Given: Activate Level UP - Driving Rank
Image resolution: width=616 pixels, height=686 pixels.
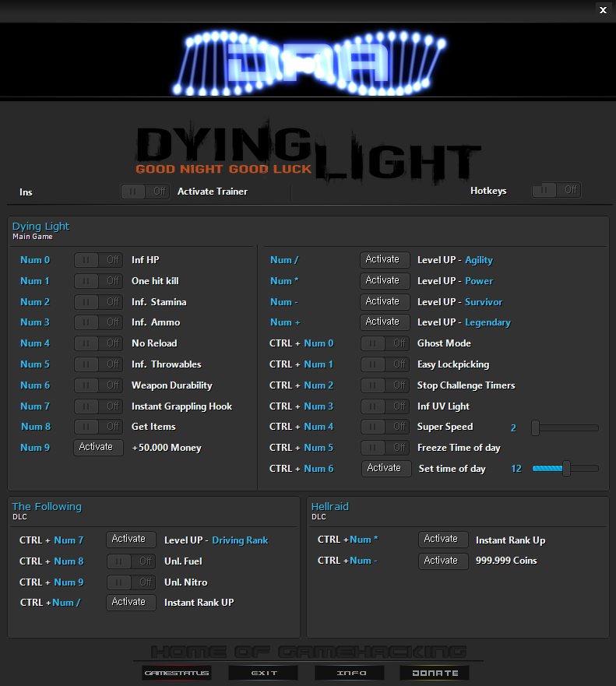Looking at the screenshot, I should pos(132,540).
